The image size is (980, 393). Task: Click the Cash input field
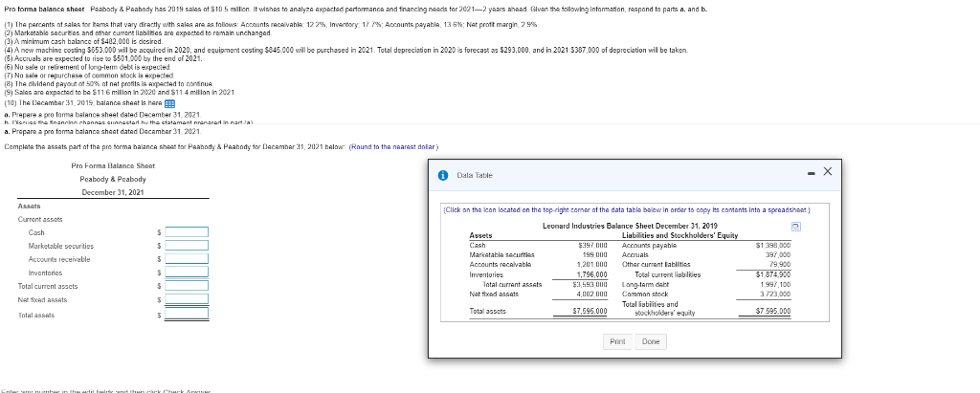187,231
